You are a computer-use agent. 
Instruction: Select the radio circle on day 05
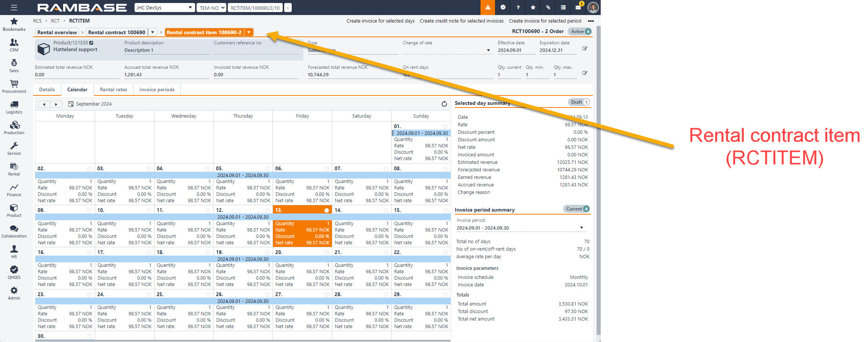point(267,169)
